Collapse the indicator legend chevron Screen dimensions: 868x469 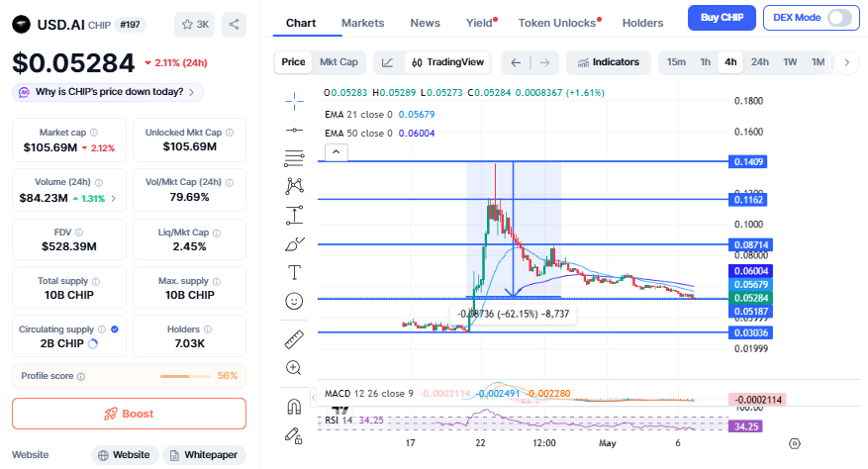[337, 152]
